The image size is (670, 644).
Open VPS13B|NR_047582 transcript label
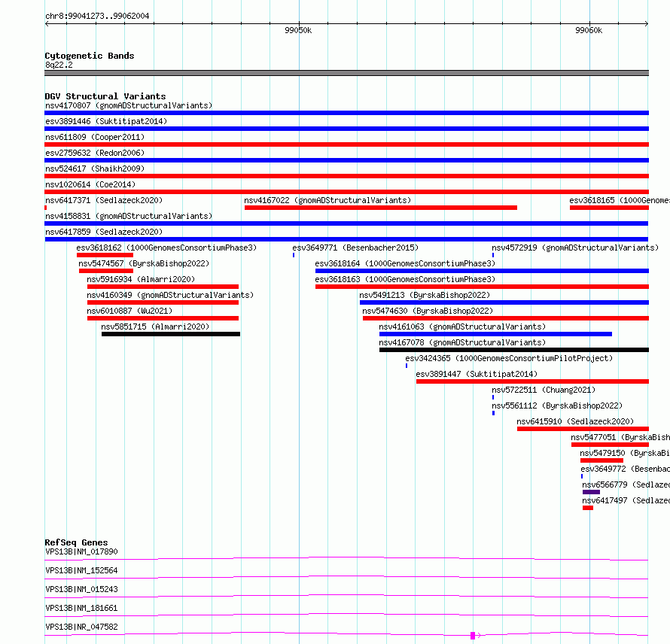coord(81,627)
